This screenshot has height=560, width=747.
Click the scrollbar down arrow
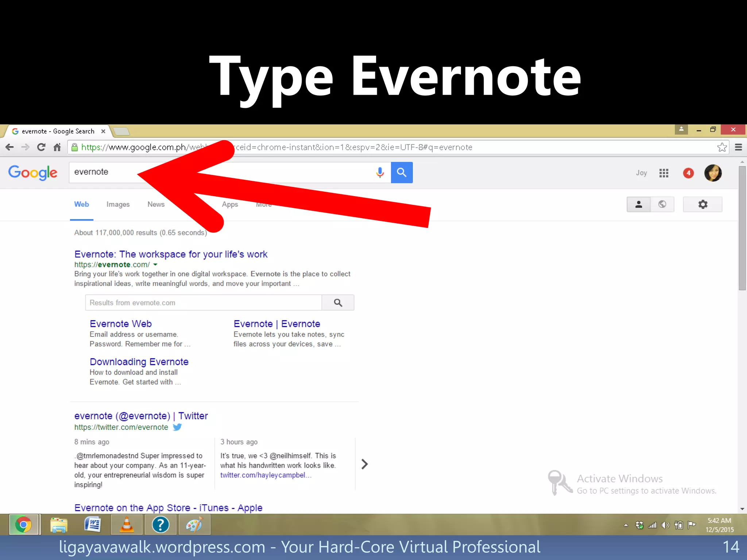pyautogui.click(x=742, y=509)
